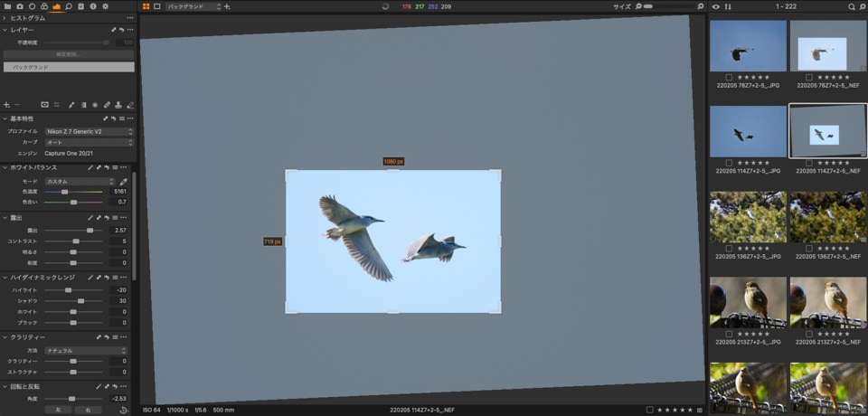Screen dimensions: 868x416
Task: Add new layer from viewer toolbar
Action: [x=227, y=6]
